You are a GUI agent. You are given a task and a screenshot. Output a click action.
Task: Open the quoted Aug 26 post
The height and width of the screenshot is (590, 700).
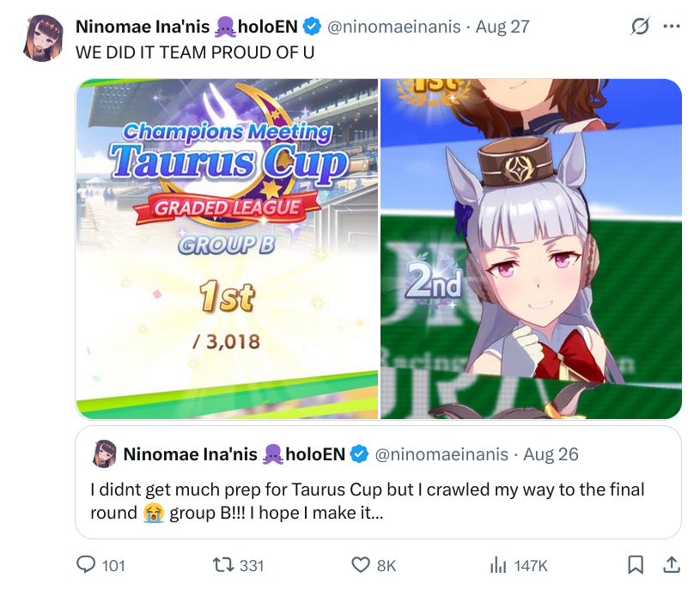(x=378, y=482)
